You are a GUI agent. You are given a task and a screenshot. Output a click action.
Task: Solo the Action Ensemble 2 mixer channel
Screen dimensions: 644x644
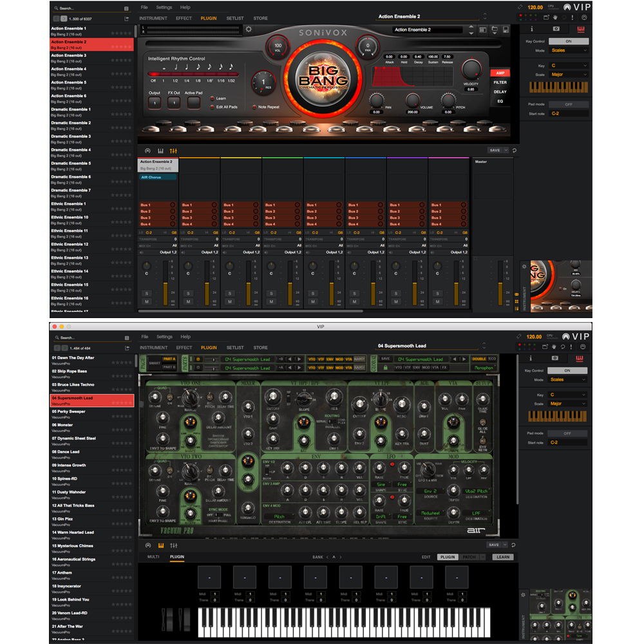[147, 293]
